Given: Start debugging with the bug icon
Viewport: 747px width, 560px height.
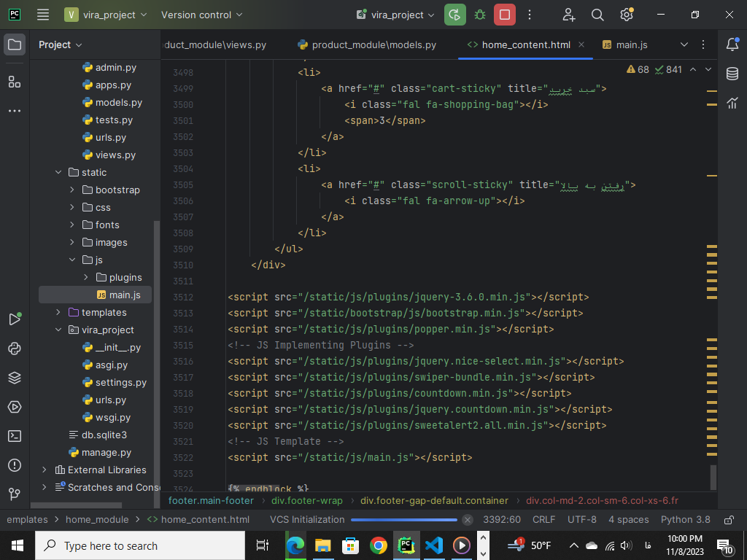Looking at the screenshot, I should pyautogui.click(x=480, y=15).
